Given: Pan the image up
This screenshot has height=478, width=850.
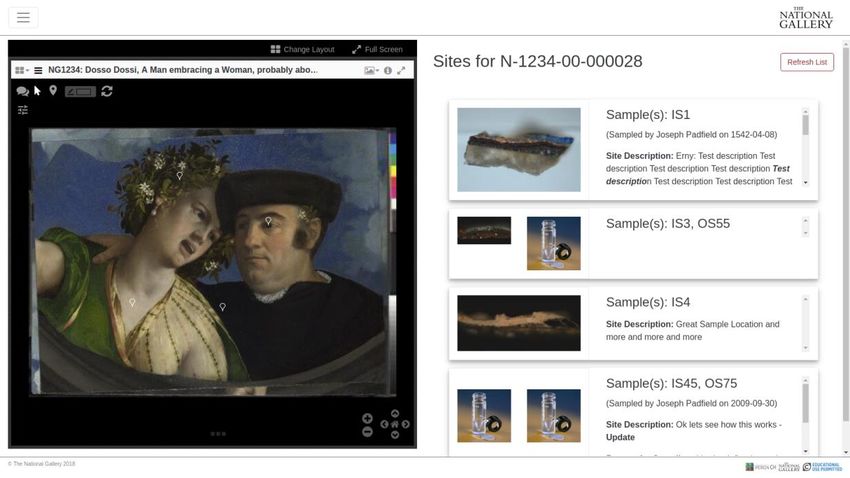Looking at the screenshot, I should click(395, 414).
